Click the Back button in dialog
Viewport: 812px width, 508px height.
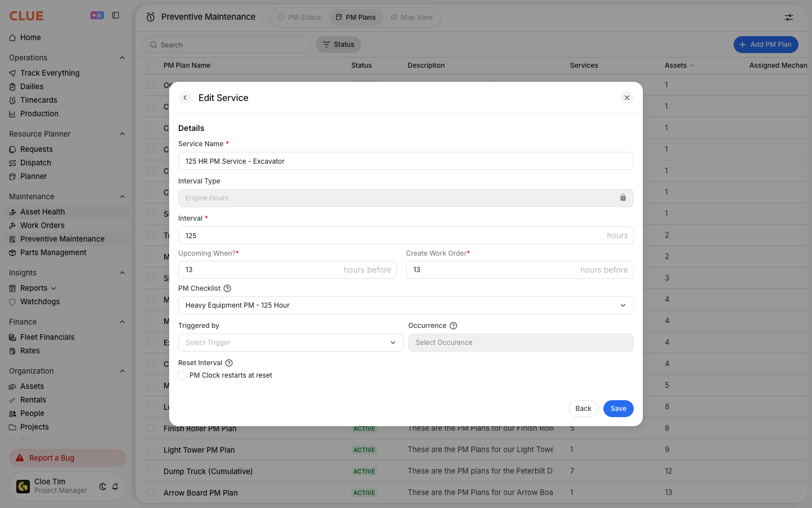(x=584, y=409)
